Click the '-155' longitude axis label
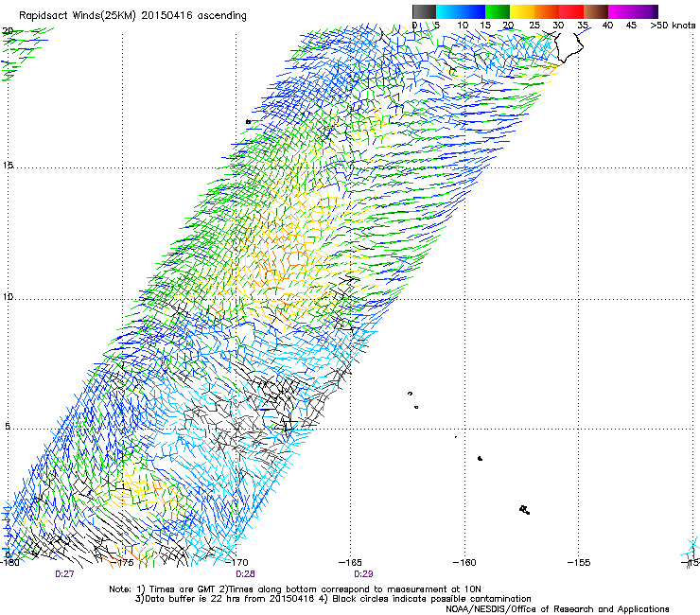The image size is (700, 615). [x=579, y=563]
